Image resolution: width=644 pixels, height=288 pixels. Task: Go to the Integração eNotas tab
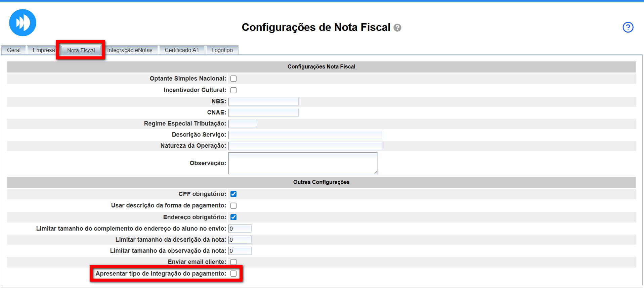click(130, 50)
